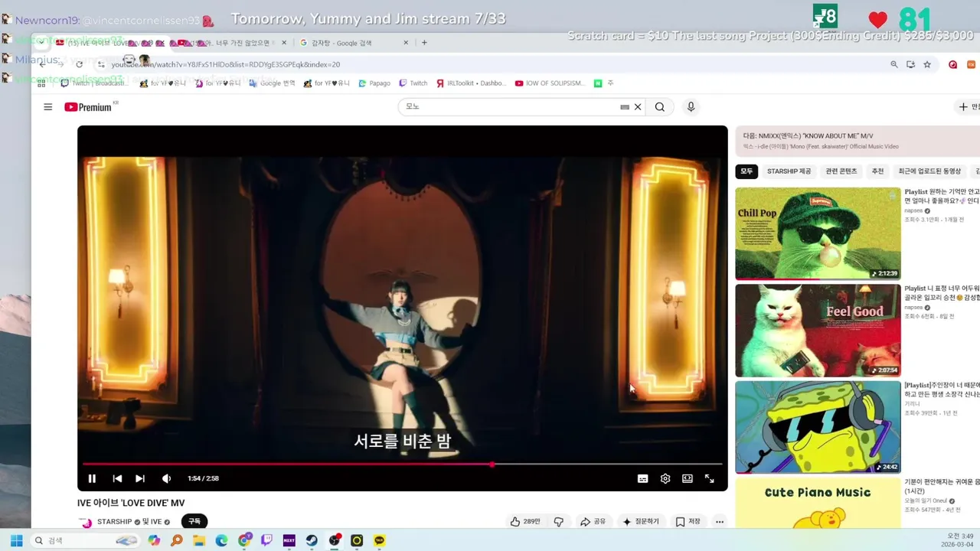Open the Feel Good cat playlist thumbnail

tap(818, 331)
